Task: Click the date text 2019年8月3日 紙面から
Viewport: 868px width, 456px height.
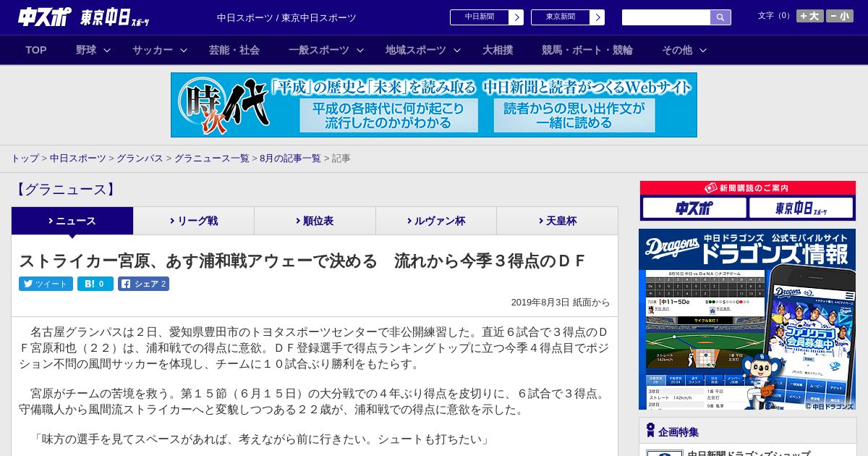Action: (561, 303)
